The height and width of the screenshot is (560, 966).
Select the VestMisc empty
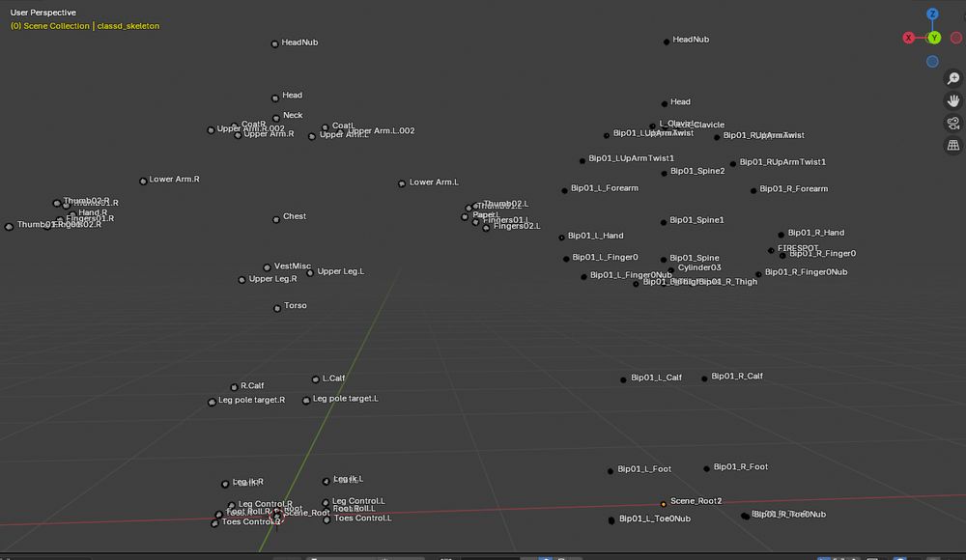pyautogui.click(x=267, y=267)
